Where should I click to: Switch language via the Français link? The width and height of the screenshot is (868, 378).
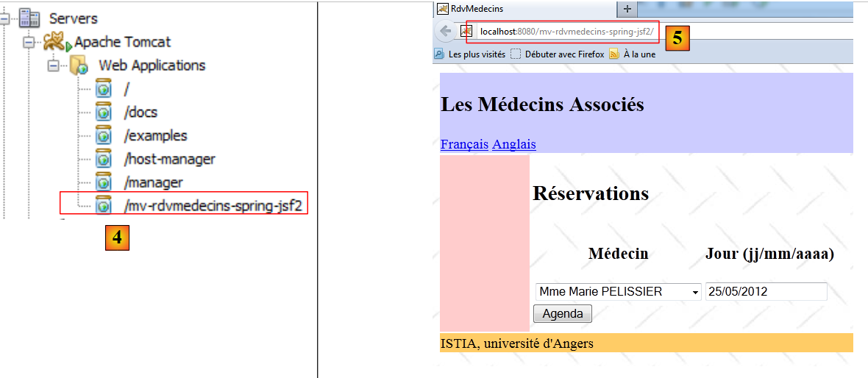pos(464,144)
